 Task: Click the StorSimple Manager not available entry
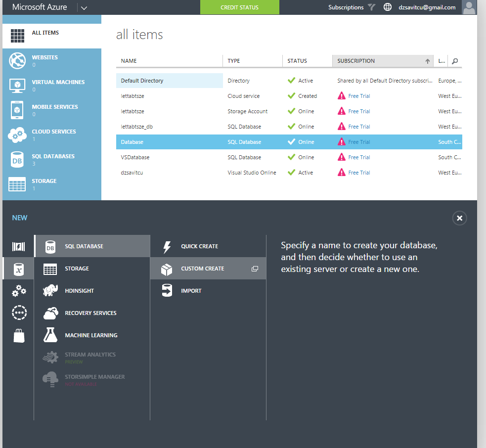pyautogui.click(x=92, y=380)
